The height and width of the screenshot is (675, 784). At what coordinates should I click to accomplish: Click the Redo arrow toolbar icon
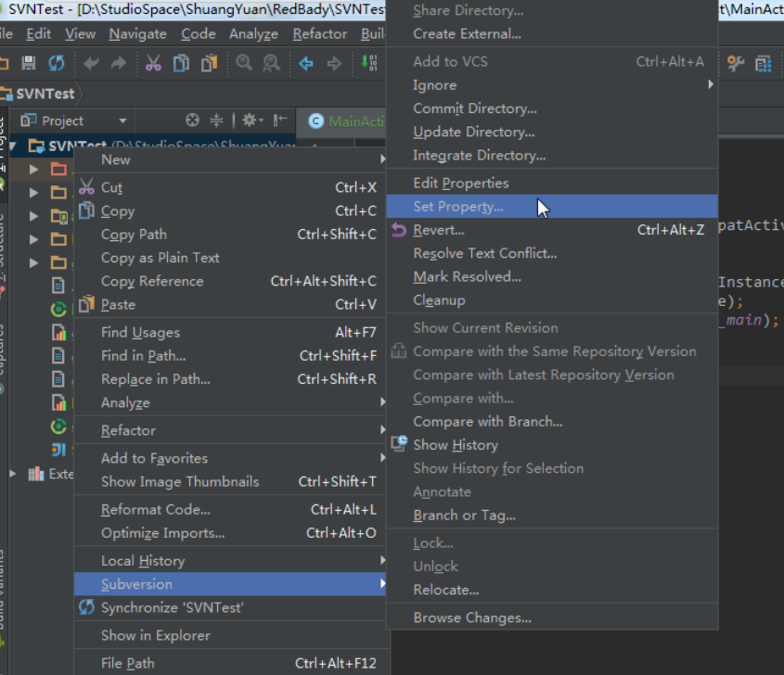click(119, 63)
